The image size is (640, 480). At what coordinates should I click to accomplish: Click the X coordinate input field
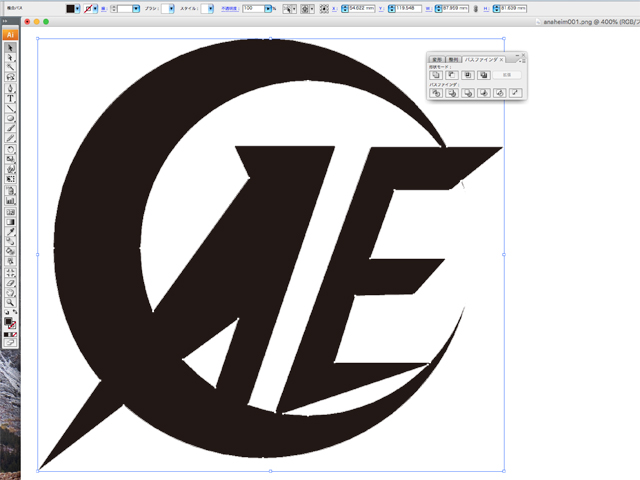pyautogui.click(x=362, y=9)
